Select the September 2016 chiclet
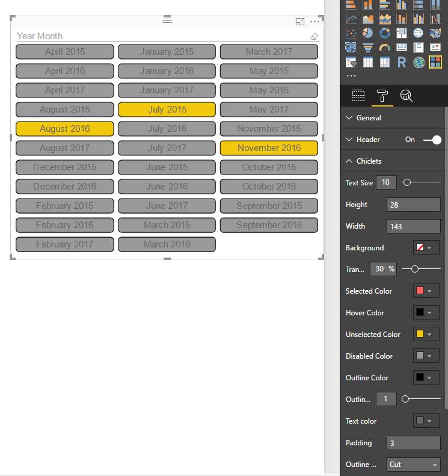This screenshot has width=448, height=476. point(269,225)
